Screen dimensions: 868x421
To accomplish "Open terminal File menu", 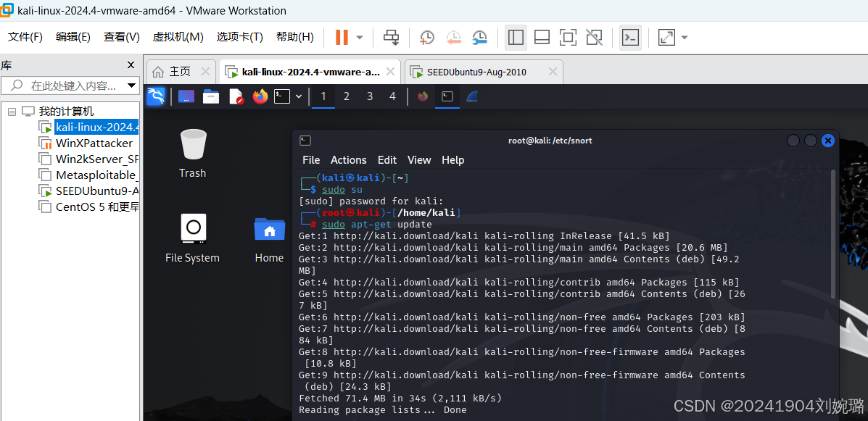I will 311,160.
